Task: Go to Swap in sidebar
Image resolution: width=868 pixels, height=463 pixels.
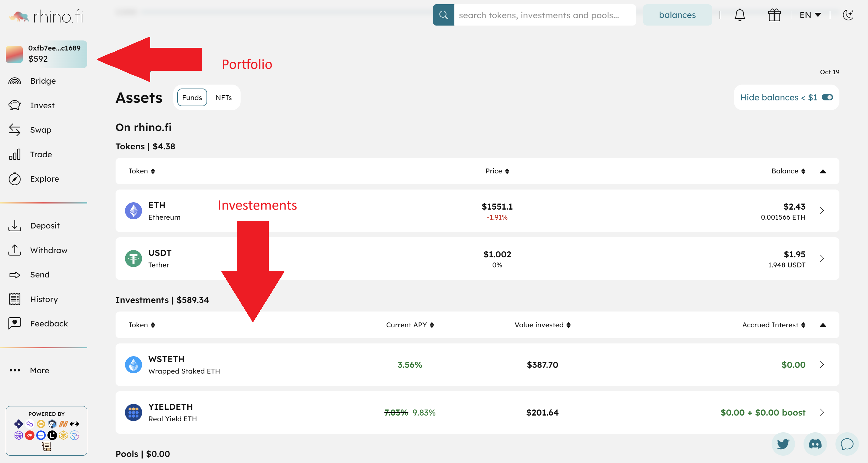Action: [40, 130]
